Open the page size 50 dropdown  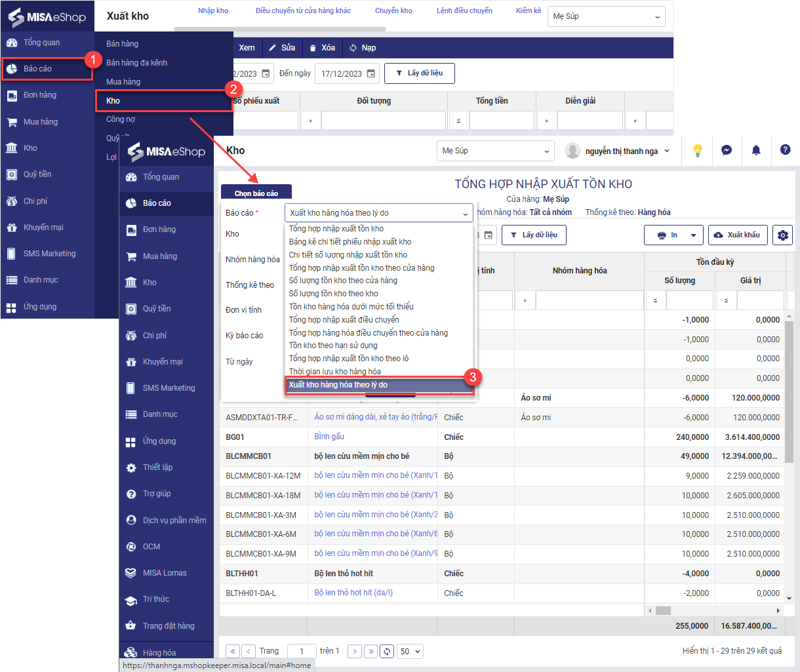coord(410,651)
